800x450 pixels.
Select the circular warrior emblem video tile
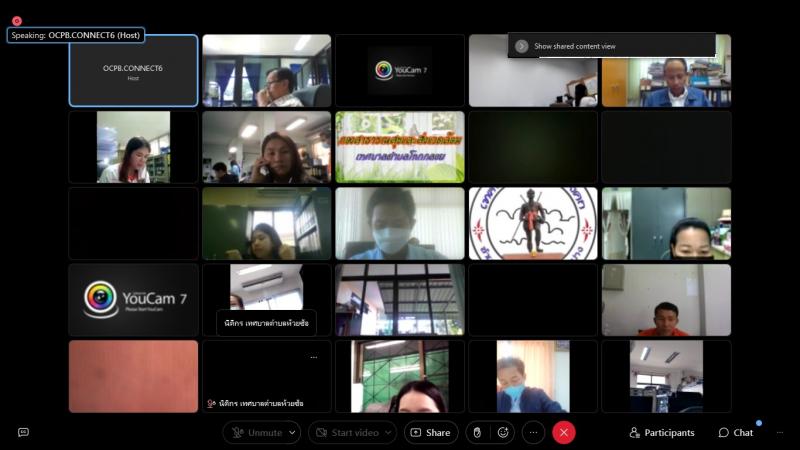(533, 223)
